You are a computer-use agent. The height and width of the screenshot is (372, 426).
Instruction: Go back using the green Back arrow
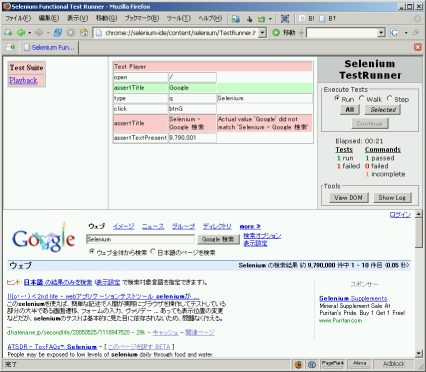click(x=21, y=32)
